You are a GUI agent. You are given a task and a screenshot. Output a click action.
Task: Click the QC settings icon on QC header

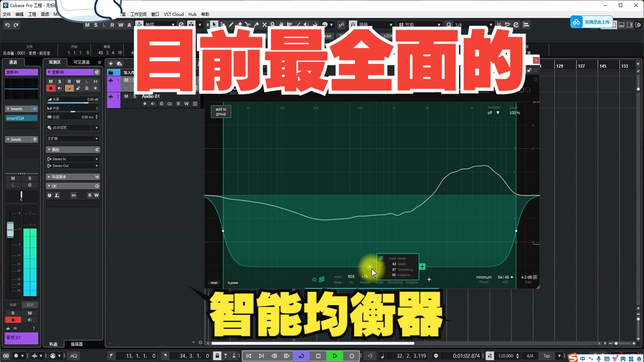97,186
